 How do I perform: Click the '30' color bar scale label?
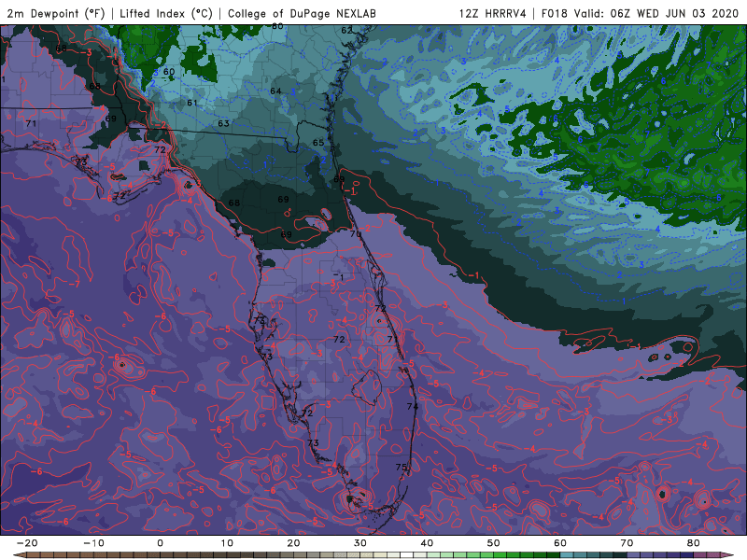360,543
